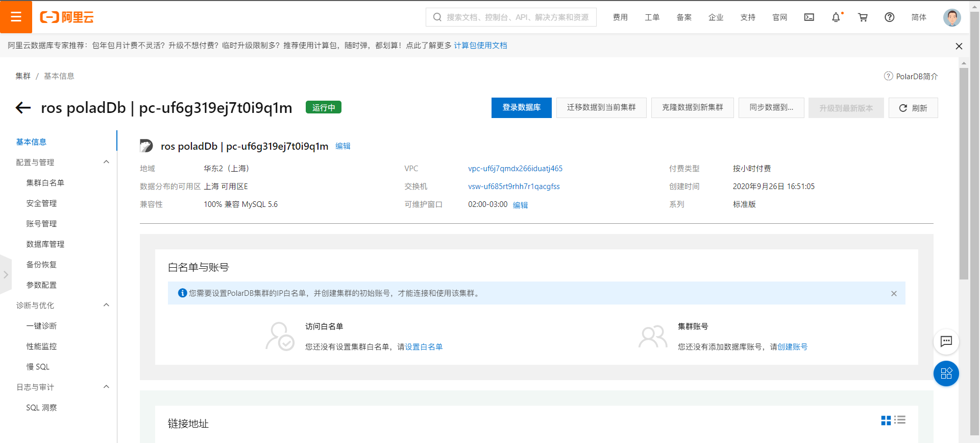This screenshot has width=980, height=443.
Task: Click the 刷新 refresh button
Action: pos(913,108)
